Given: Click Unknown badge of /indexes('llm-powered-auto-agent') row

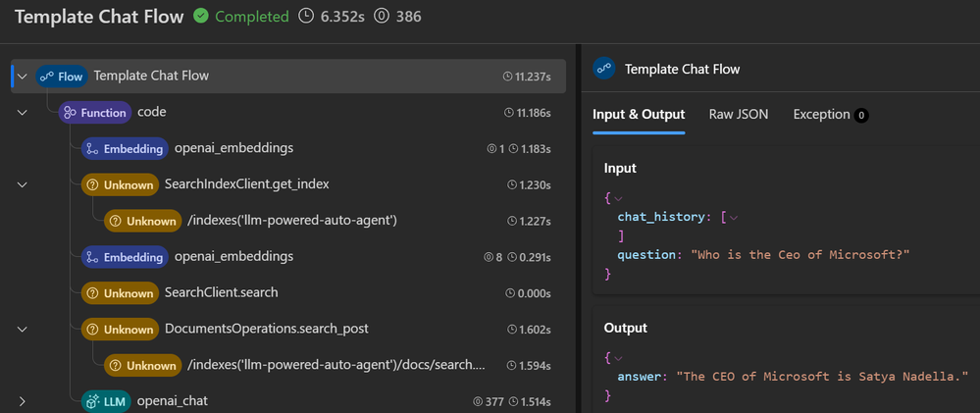Looking at the screenshot, I should (142, 221).
